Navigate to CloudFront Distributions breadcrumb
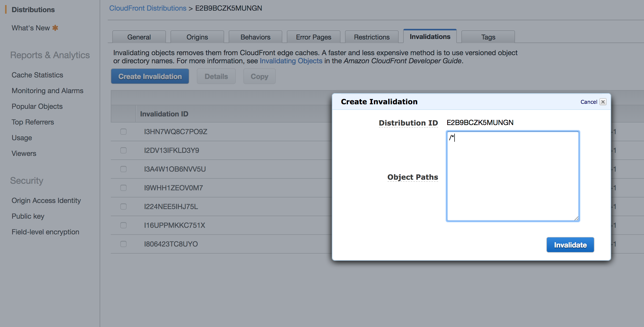 [x=148, y=8]
